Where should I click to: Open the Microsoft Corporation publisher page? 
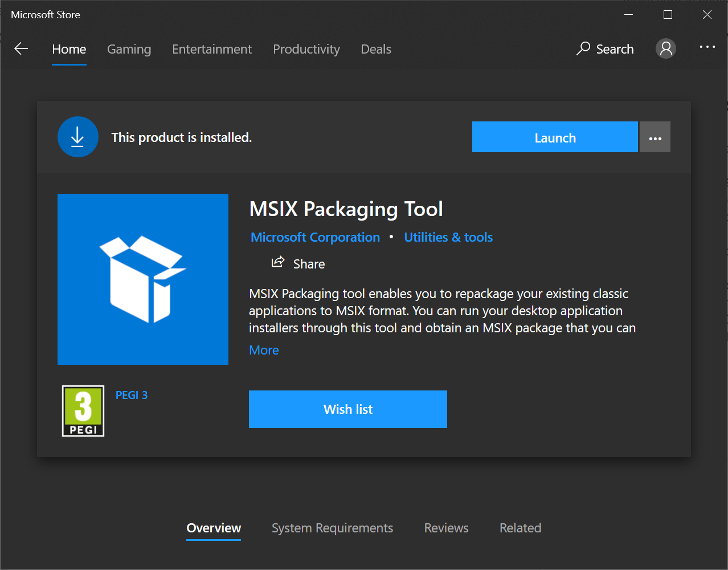[315, 237]
